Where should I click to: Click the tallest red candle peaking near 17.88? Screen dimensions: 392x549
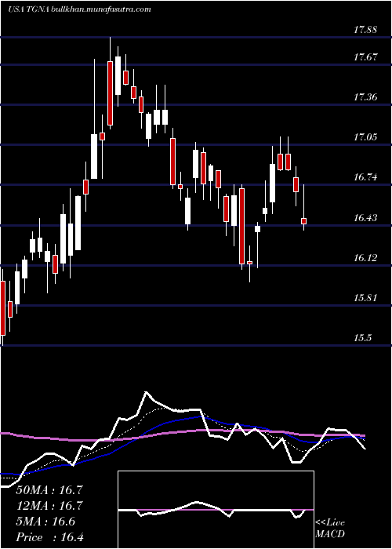(x=110, y=93)
